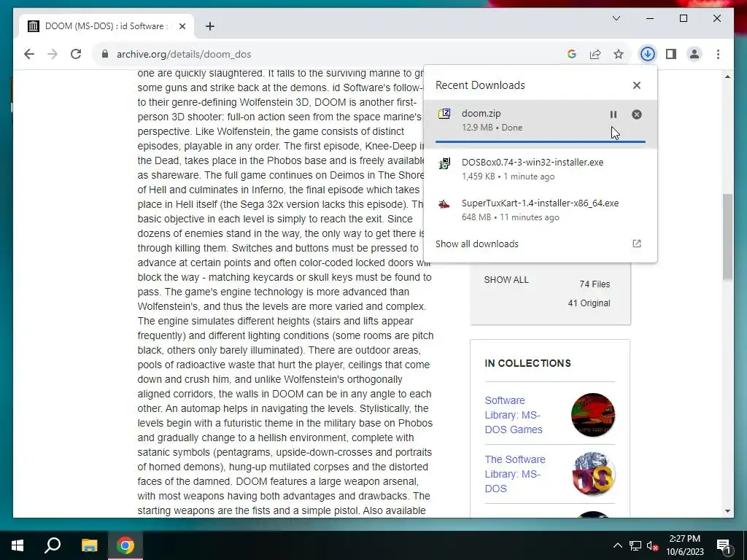Click the muted volume tray icon
Viewport: 747px width, 560px height.
653,545
